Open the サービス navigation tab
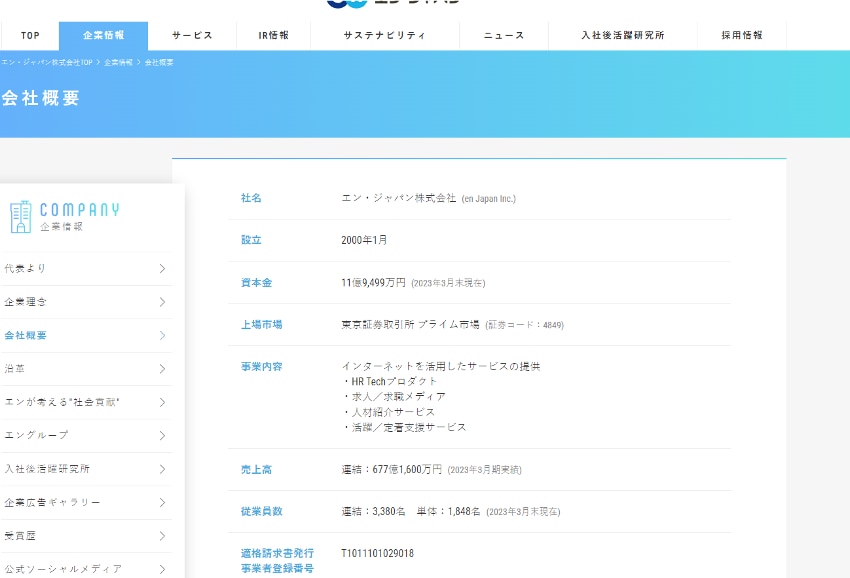Image resolution: width=850 pixels, height=578 pixels. (192, 36)
